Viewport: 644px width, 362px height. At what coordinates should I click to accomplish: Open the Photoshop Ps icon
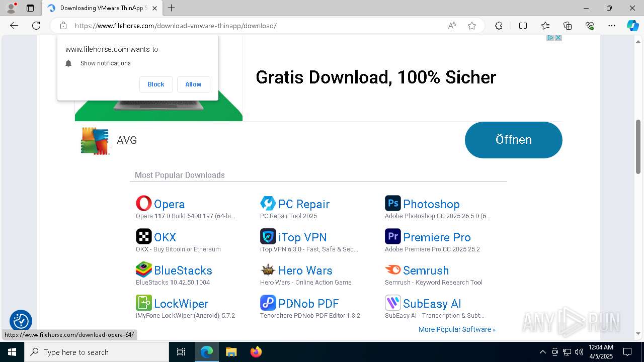(393, 203)
